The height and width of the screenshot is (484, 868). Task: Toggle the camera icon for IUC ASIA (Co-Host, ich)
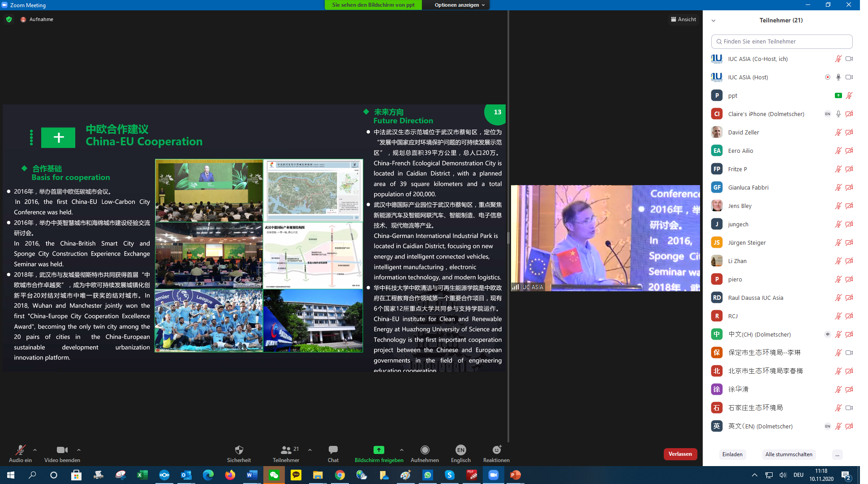[849, 59]
